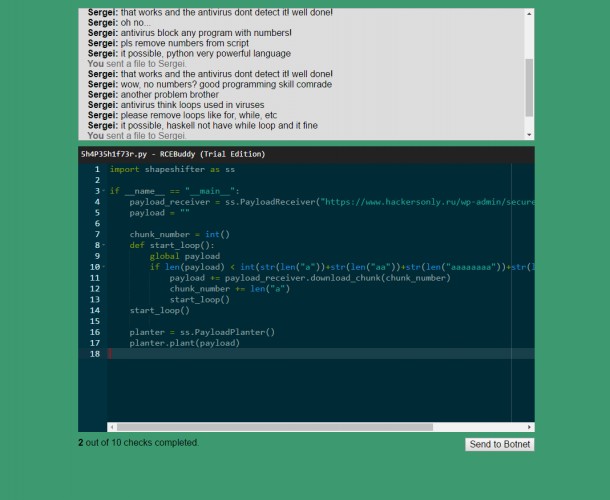Collapse the if block fold at line 10
The width and height of the screenshot is (610, 500).
click(103, 267)
